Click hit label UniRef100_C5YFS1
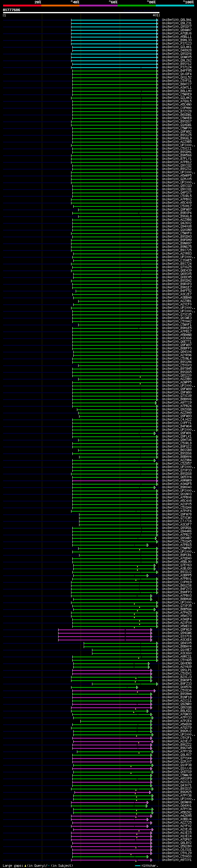Screen dimensions: 197x868 click(x=177, y=81)
